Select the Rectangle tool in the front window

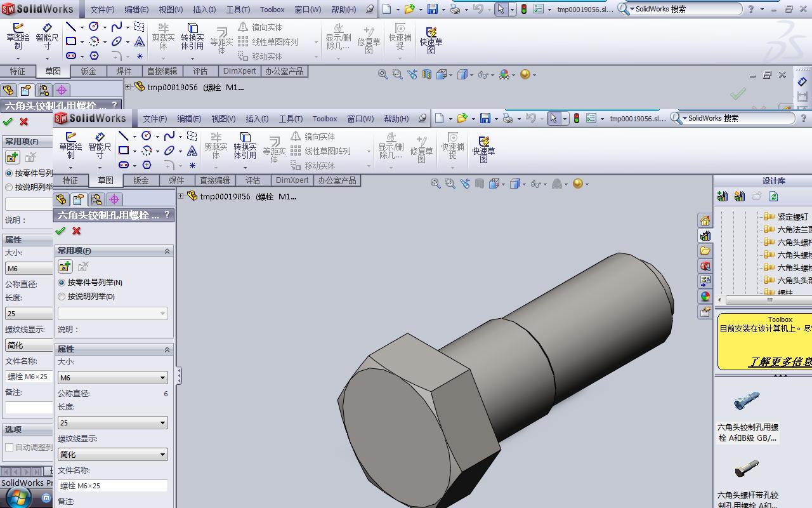[x=124, y=150]
